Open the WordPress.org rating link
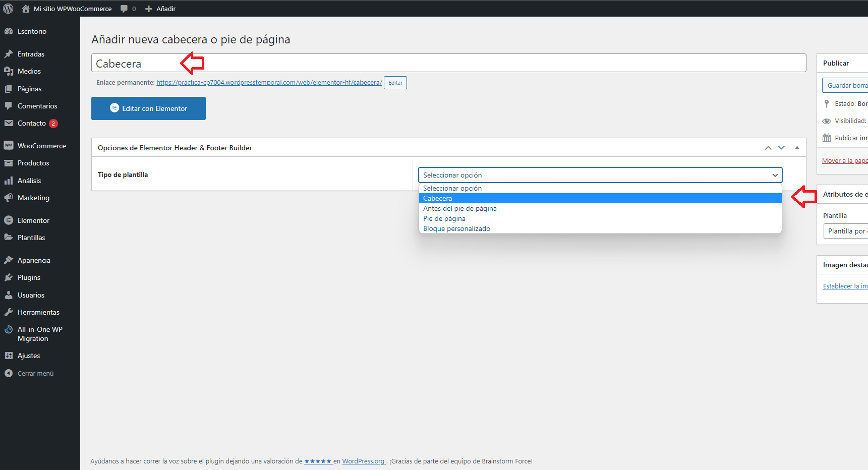Screen dimensions: 868x470 coord(364,461)
